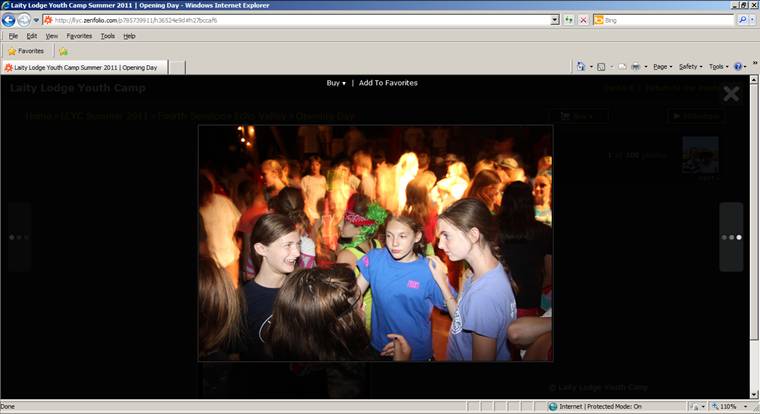The image size is (760, 414).
Task: Go back with the browser Back arrow
Action: click(8, 20)
